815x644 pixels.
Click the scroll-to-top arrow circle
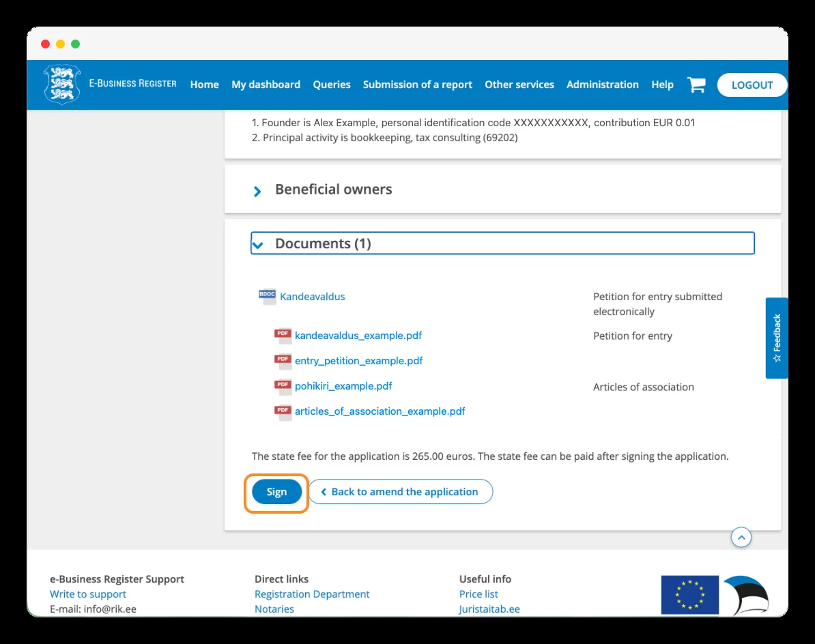(741, 538)
